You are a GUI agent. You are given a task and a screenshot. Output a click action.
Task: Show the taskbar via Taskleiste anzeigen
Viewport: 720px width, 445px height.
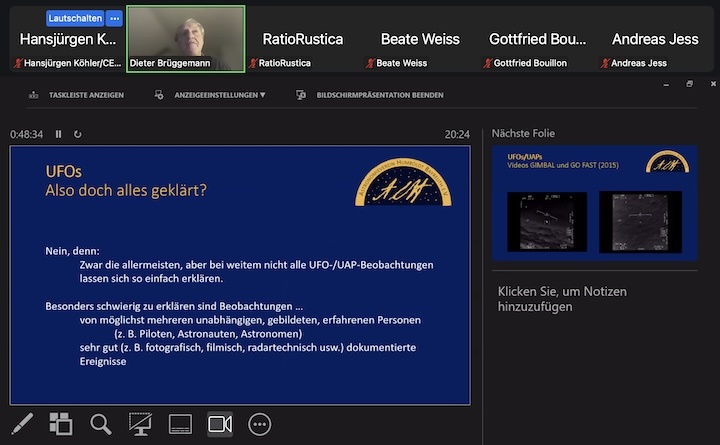86,95
